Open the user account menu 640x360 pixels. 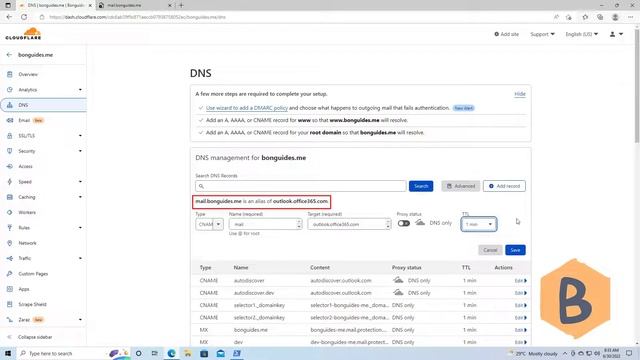[x=616, y=34]
